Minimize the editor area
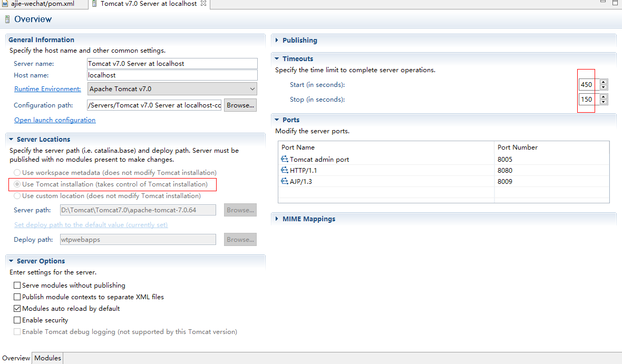 [x=603, y=2]
